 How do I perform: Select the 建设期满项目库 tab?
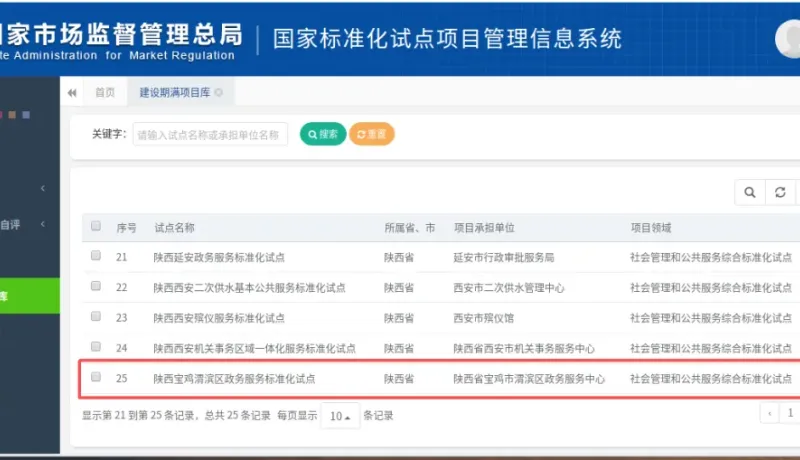(174, 92)
